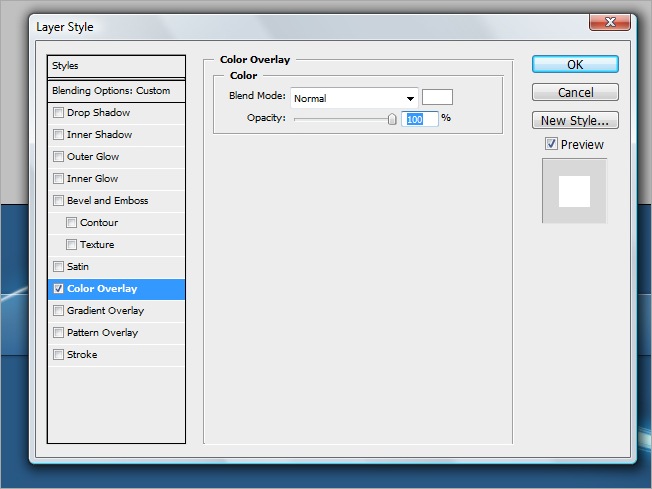Select the Inner Shadow label

(99, 135)
